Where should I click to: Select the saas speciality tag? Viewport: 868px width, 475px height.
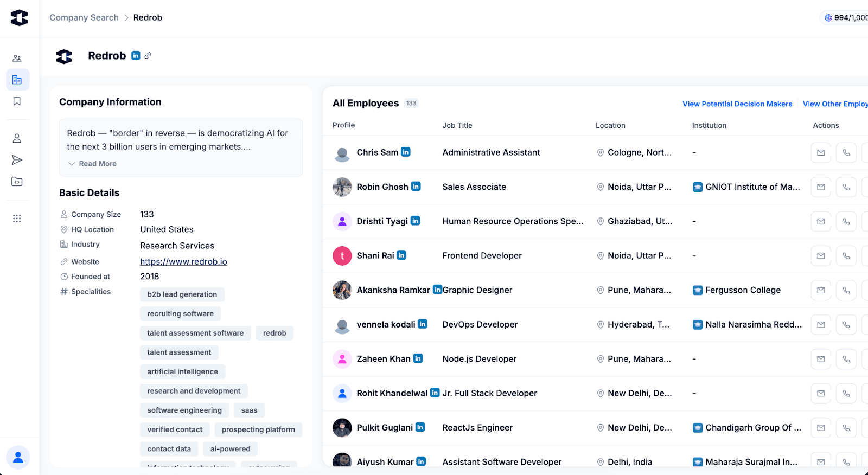tap(250, 410)
